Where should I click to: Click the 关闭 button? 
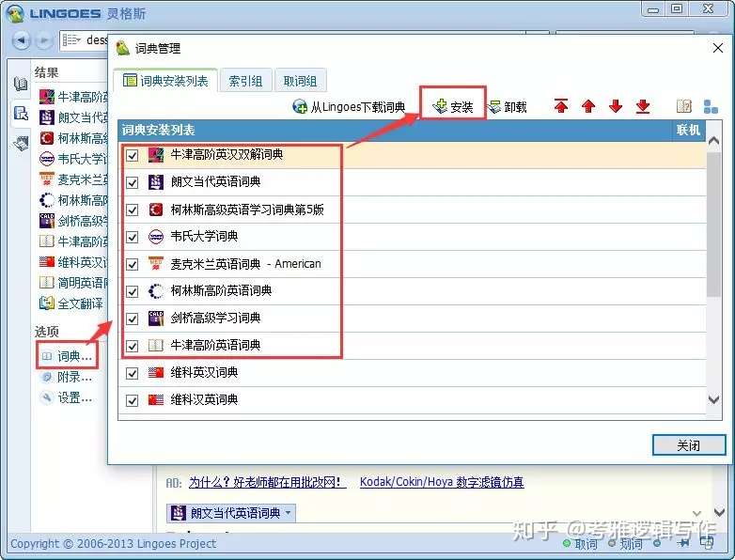click(x=689, y=445)
